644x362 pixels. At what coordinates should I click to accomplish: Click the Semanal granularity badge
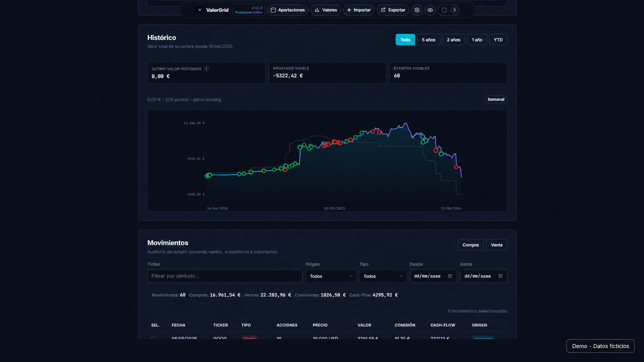point(496,99)
